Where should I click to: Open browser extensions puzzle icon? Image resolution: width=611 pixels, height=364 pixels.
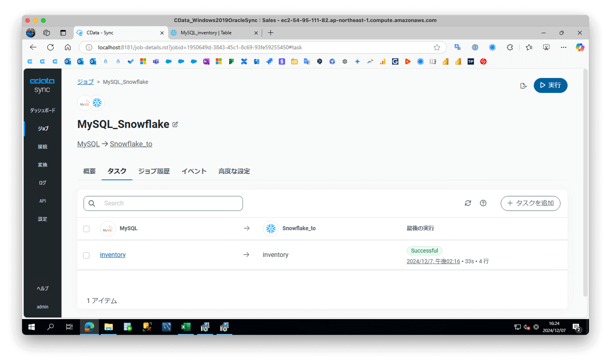tap(510, 47)
